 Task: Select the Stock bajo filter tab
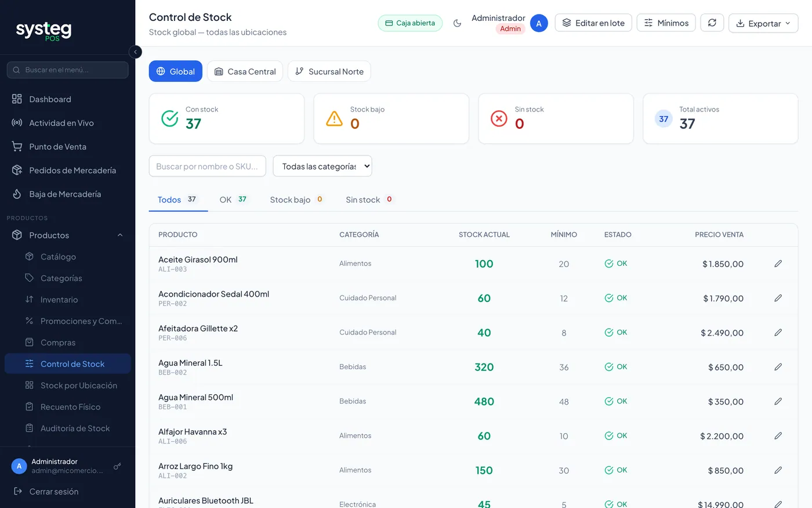click(x=296, y=200)
